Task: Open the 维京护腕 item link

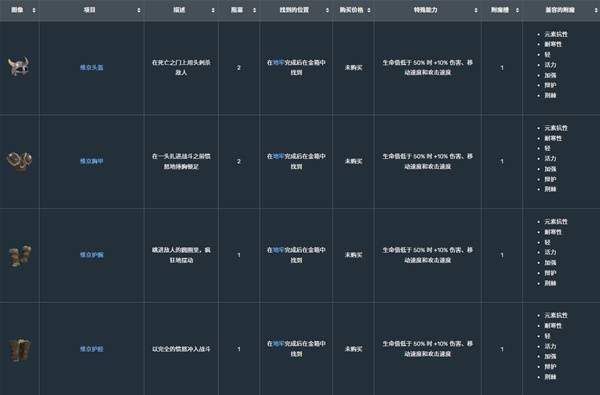Action: point(91,255)
